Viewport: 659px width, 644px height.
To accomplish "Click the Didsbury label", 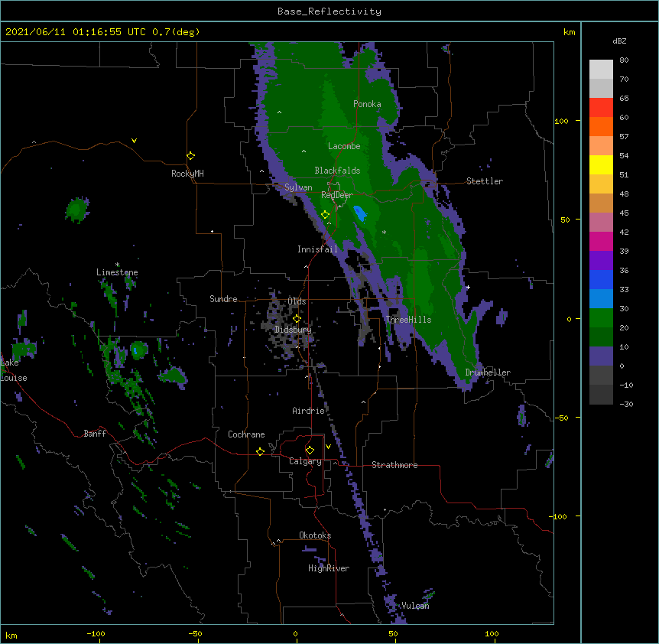I will point(294,330).
